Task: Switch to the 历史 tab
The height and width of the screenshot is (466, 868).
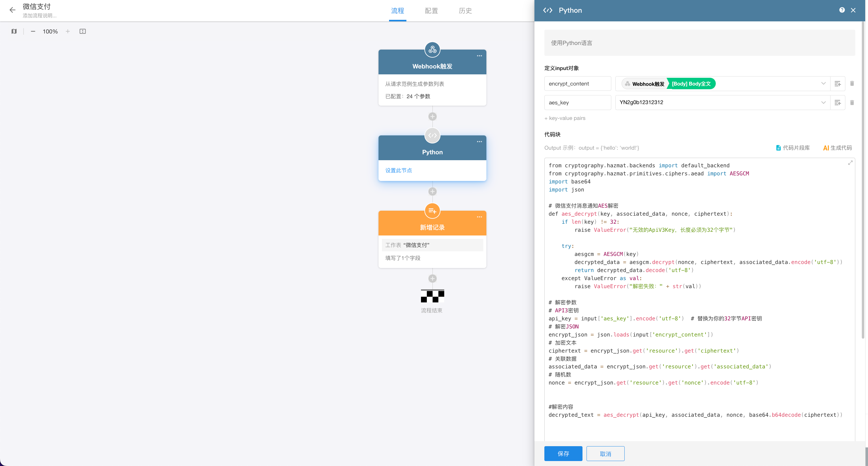Action: [x=465, y=11]
